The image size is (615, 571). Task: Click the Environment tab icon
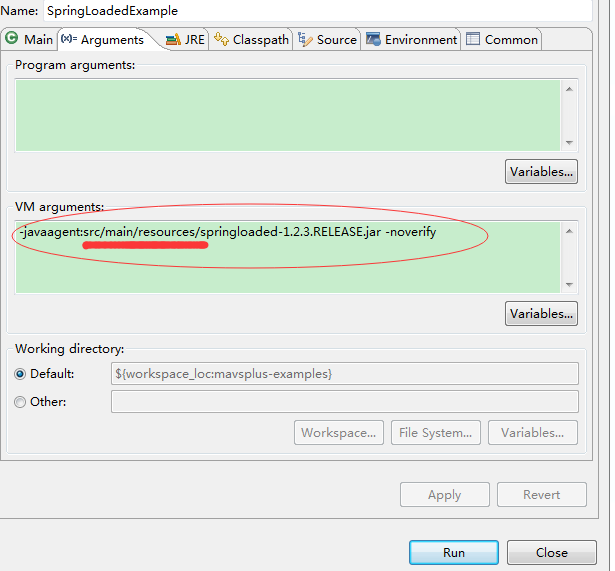(373, 39)
